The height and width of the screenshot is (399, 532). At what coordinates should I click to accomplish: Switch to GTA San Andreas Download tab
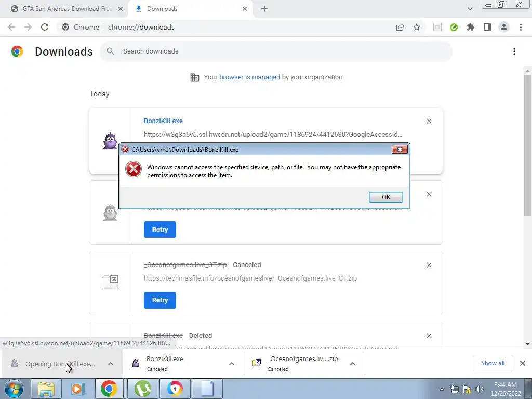67,9
